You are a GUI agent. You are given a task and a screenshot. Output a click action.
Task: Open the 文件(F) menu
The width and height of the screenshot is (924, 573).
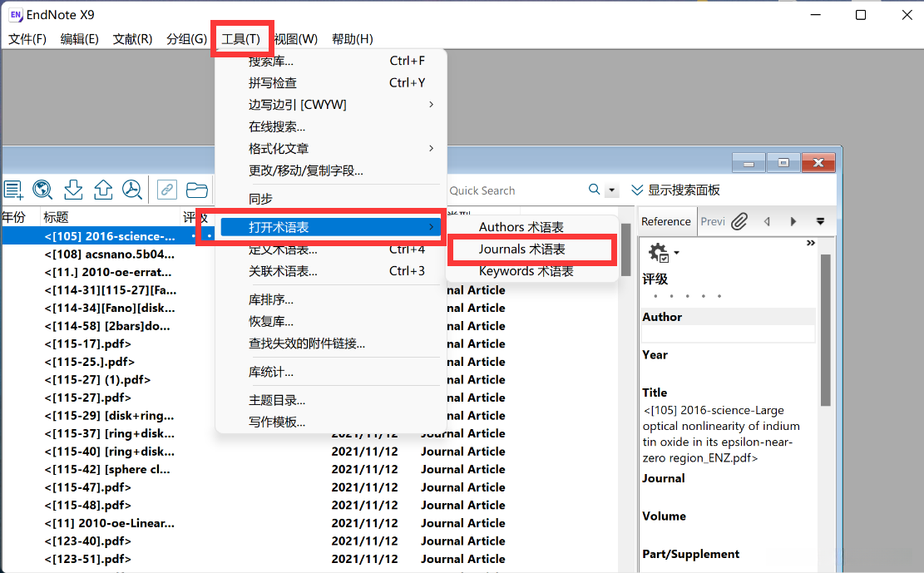[x=27, y=39]
